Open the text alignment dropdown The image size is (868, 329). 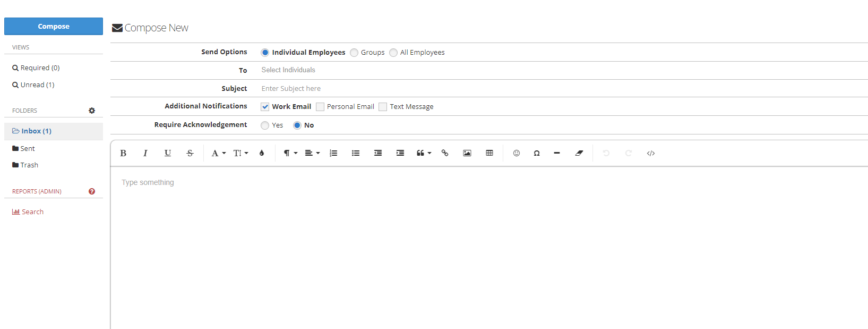coord(312,153)
